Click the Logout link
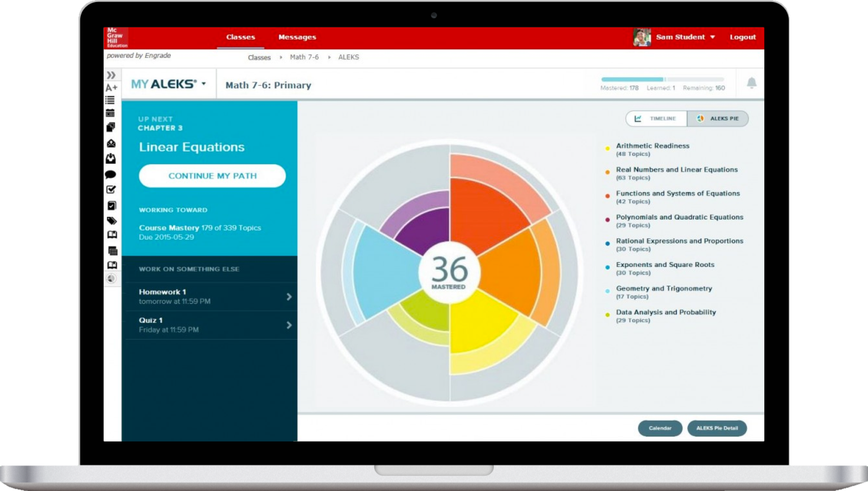Screen dimensions: 868x491 point(743,37)
